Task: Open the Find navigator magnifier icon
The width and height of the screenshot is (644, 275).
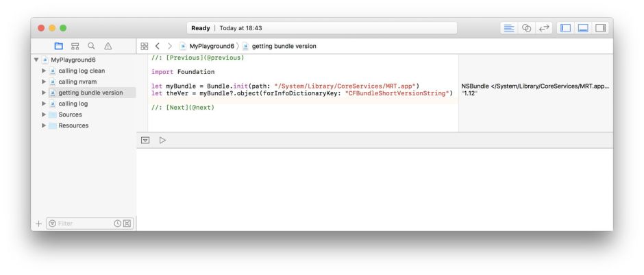Action: coord(91,46)
